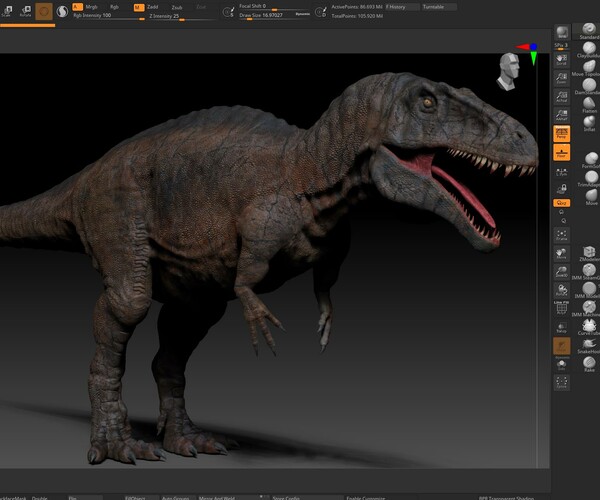Screen dimensions: 600x500
Task: Toggle Dynamic draw size
Action: click(x=303, y=14)
